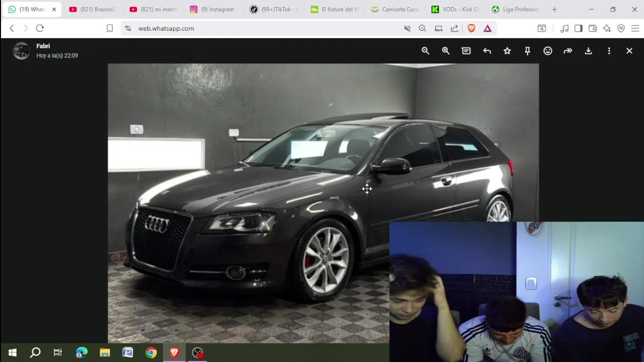
Task: Open Brave VPN shield icon
Action: click(621, 28)
